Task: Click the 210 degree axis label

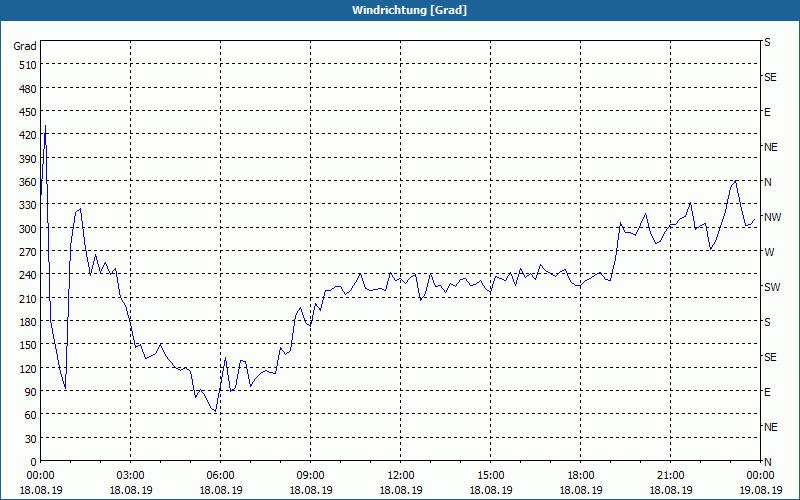Action: (28, 298)
